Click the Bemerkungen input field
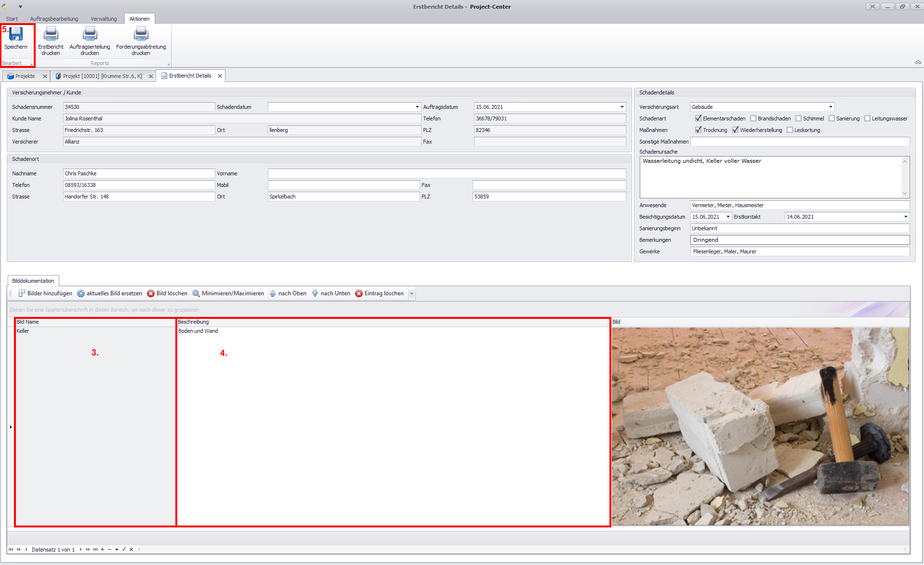The image size is (924, 565). pyautogui.click(x=800, y=240)
